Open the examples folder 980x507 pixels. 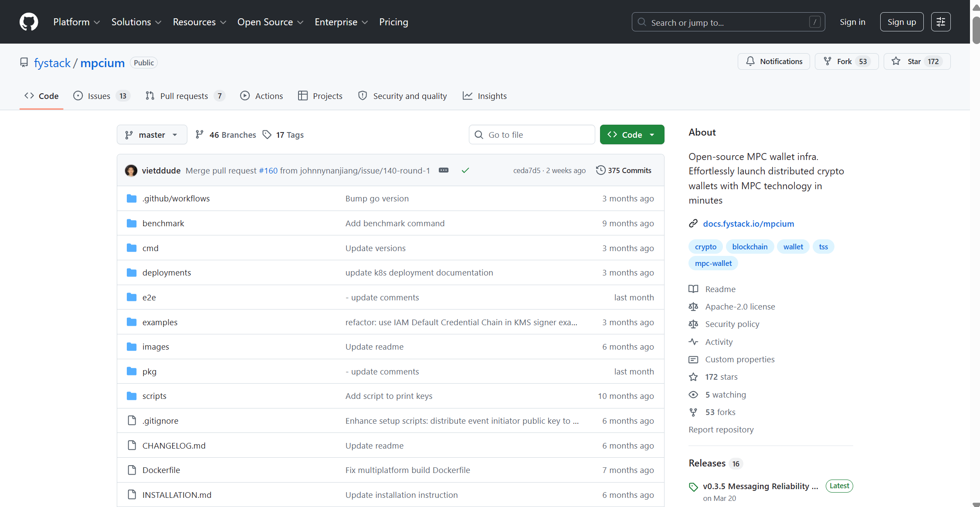160,322
